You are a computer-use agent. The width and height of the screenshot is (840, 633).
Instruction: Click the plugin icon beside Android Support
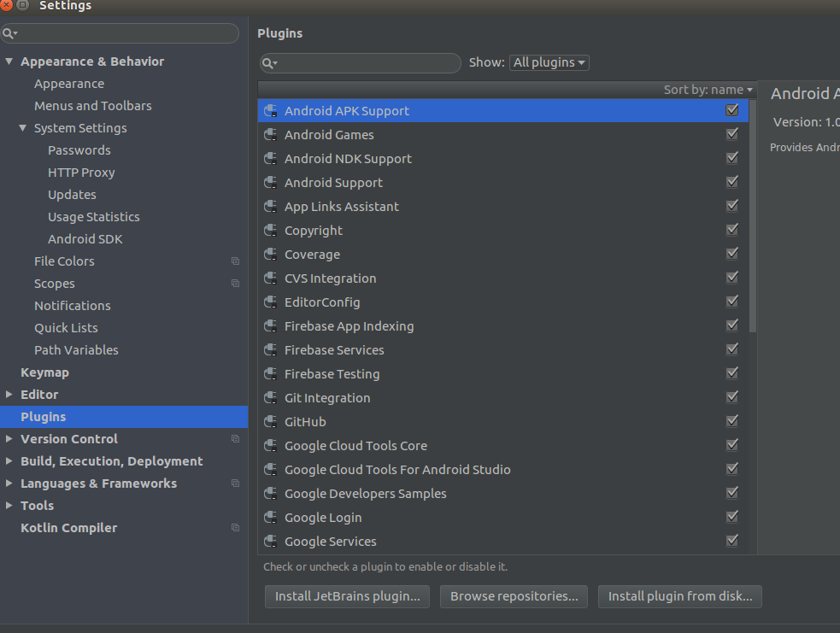271,183
